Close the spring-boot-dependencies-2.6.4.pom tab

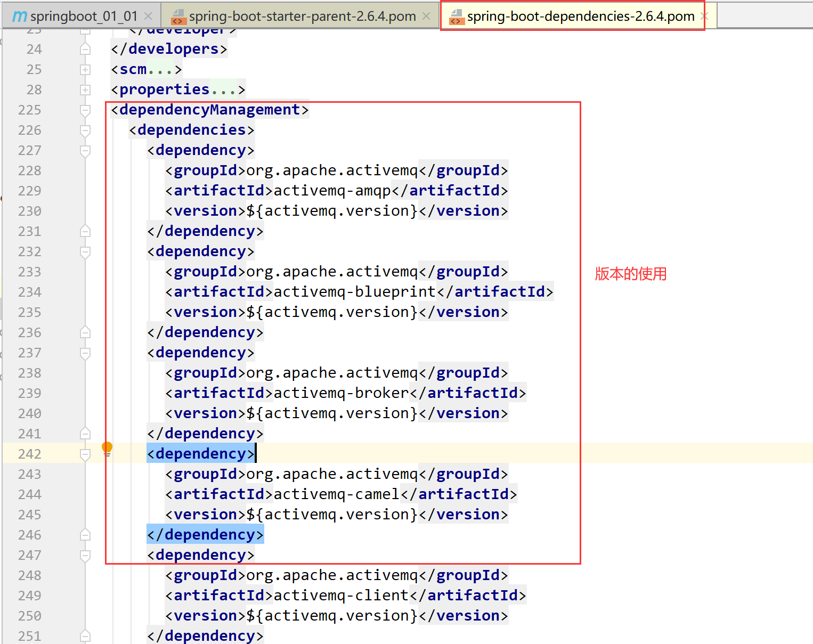(704, 16)
